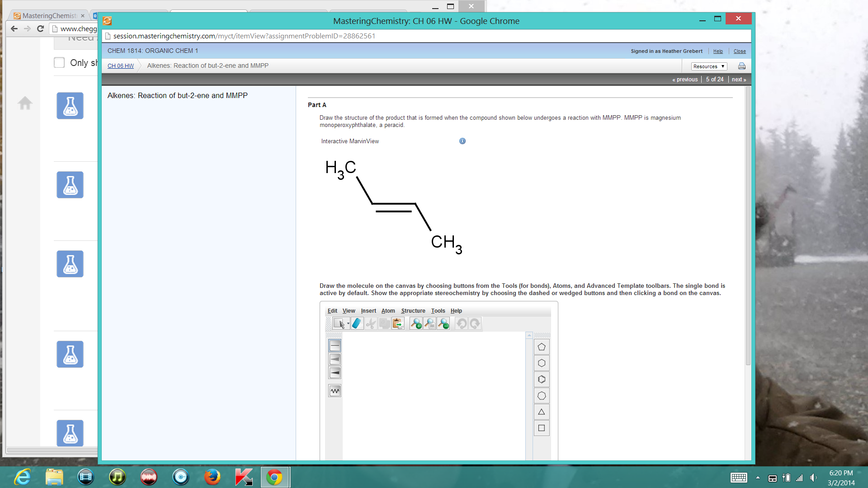Click the undo arrow icon
This screenshot has width=868, height=488.
tap(461, 324)
